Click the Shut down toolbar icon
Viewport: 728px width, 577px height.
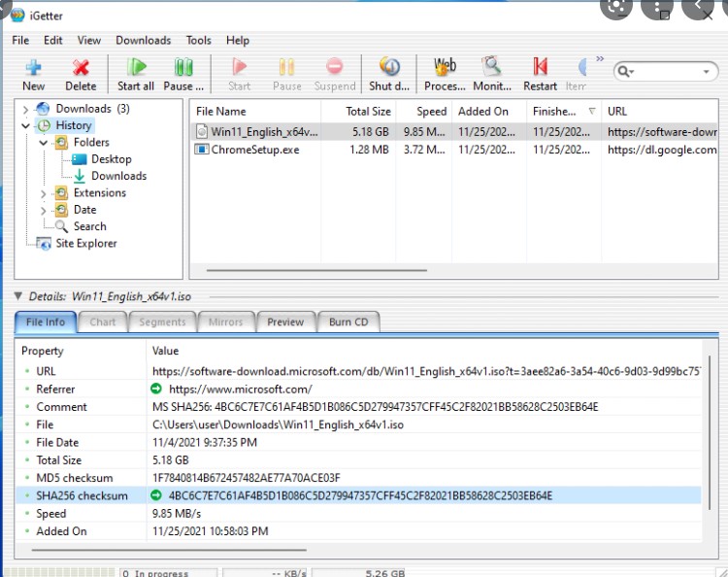tap(389, 67)
